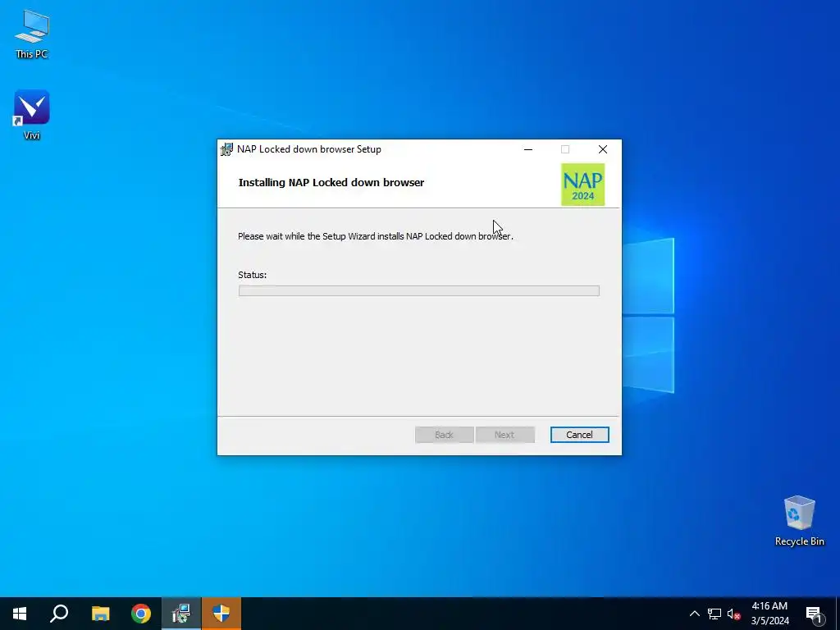Click the disabled Next button

[504, 435]
